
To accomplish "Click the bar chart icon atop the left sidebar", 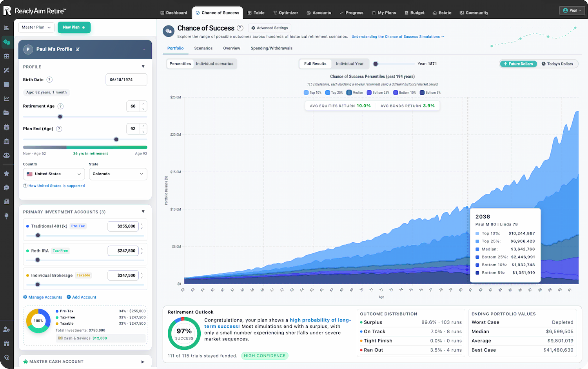I will (7, 27).
